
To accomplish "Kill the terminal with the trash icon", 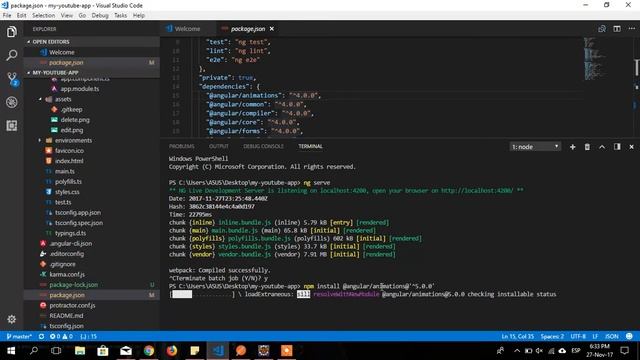I will [587, 147].
